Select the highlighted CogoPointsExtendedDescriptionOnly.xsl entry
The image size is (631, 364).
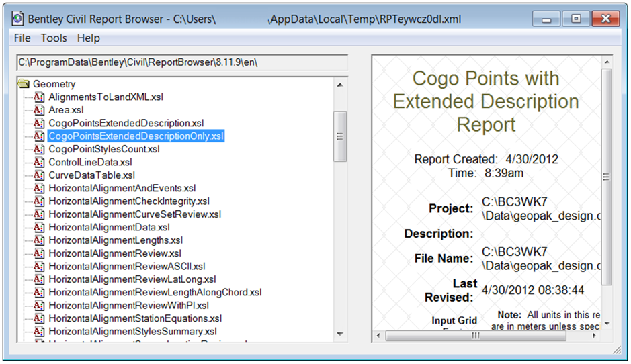tap(136, 136)
